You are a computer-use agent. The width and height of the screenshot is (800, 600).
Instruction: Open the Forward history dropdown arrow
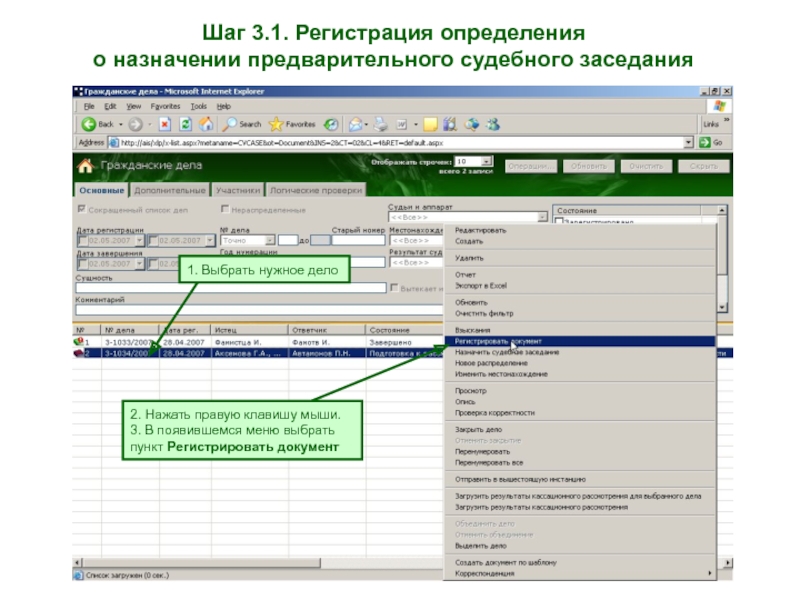click(x=149, y=124)
